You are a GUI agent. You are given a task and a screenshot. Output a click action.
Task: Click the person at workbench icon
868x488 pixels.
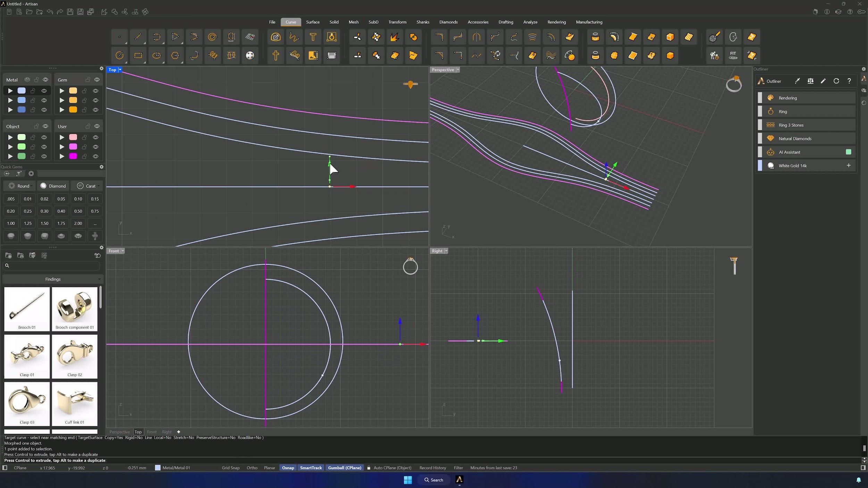tap(714, 56)
